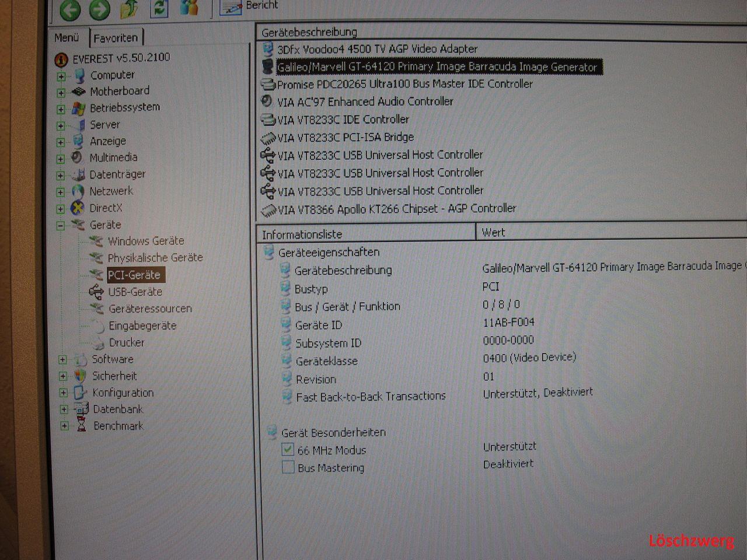
Task: Select VIA VT8233C PCI-ISA Bridge row
Action: (345, 138)
